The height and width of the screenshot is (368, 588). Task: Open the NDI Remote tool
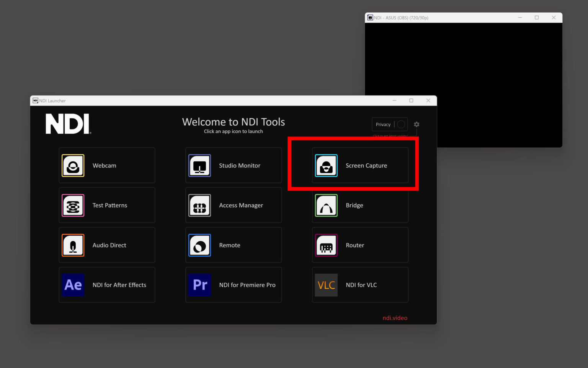coord(233,245)
